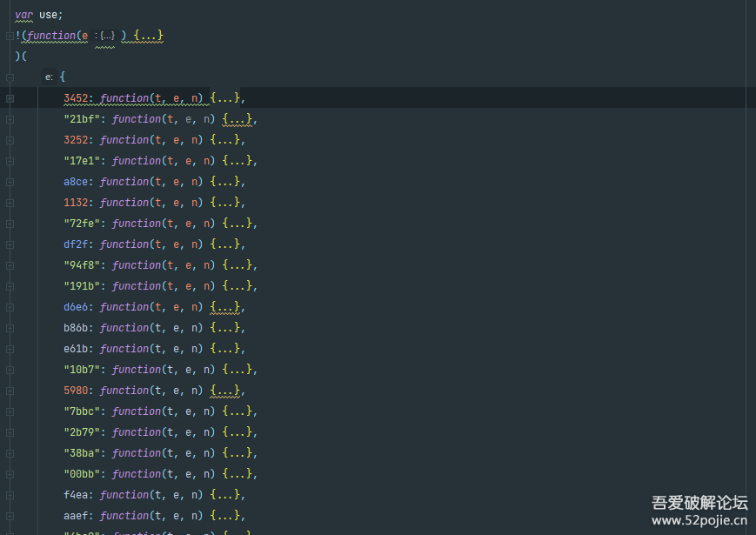Toggle the gutter fold marker next to "191b"
The width and height of the screenshot is (756, 535).
[10, 286]
